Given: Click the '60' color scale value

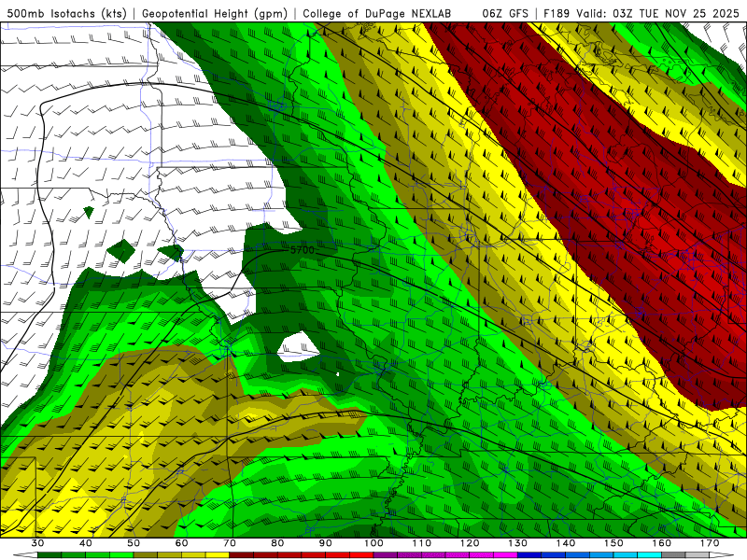Looking at the screenshot, I should click(181, 543).
